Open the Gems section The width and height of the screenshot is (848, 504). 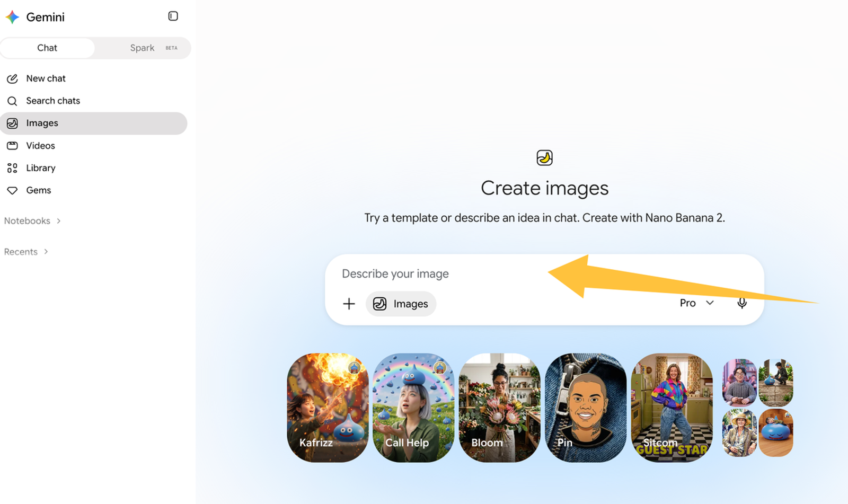point(94,190)
